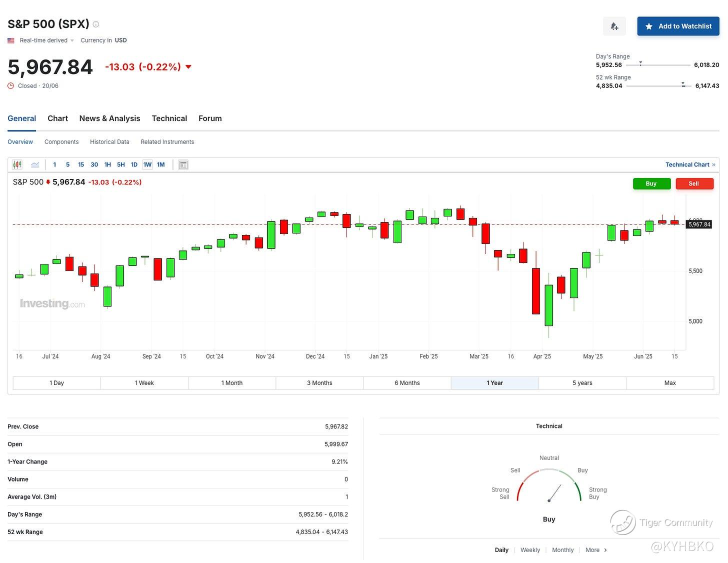Viewport: 728px width, 563px height.
Task: Click the Day's Range slider marker
Action: [640, 64]
